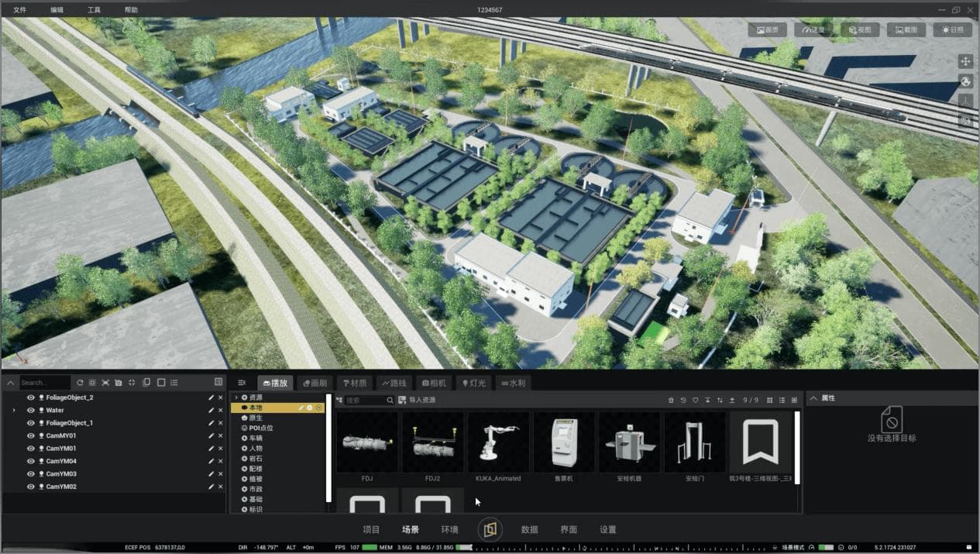Click the 视图 button in the viewport toolbar
This screenshot has width=980, height=554.
click(x=860, y=29)
